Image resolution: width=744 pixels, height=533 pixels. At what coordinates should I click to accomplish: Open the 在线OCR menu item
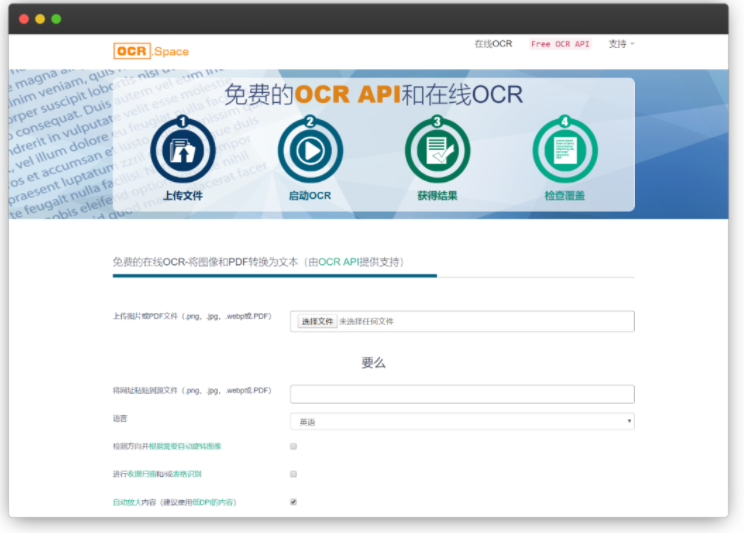493,44
